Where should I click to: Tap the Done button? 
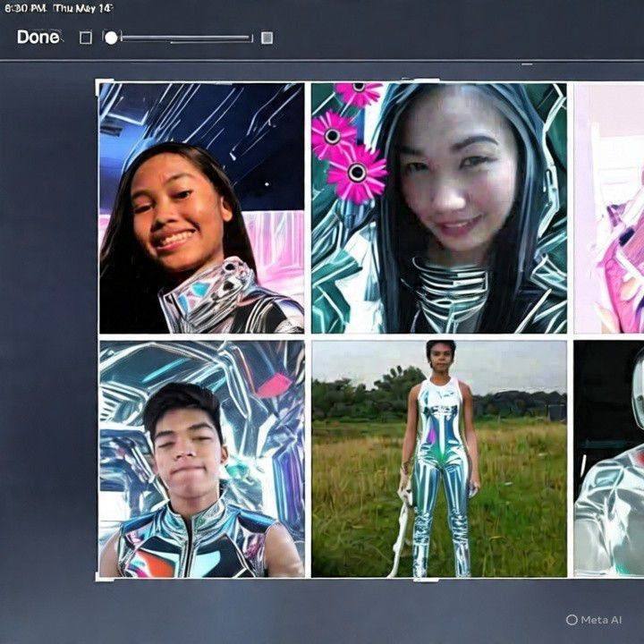coord(38,38)
